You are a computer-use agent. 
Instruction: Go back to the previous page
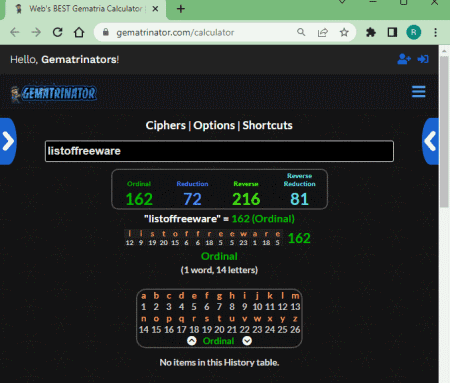(x=15, y=32)
